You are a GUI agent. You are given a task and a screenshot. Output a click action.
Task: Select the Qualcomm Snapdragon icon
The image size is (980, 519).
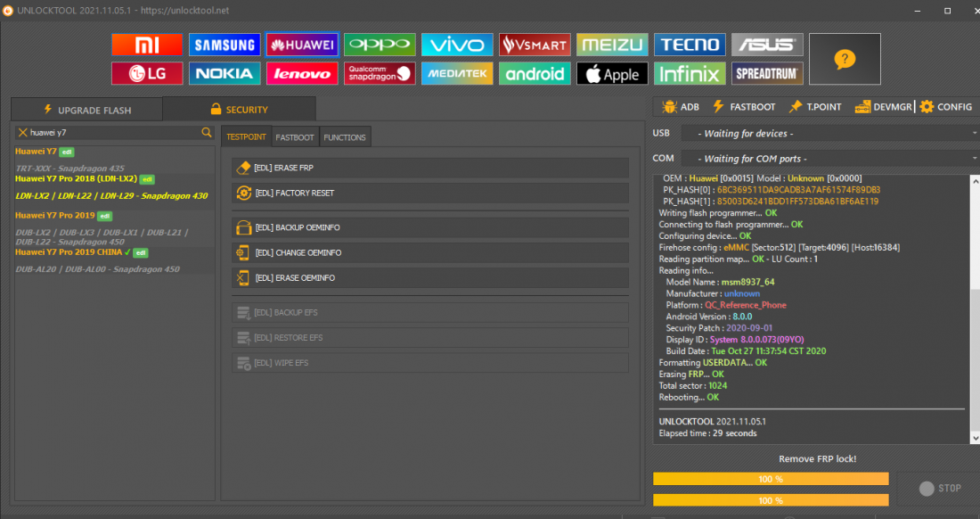tap(380, 74)
